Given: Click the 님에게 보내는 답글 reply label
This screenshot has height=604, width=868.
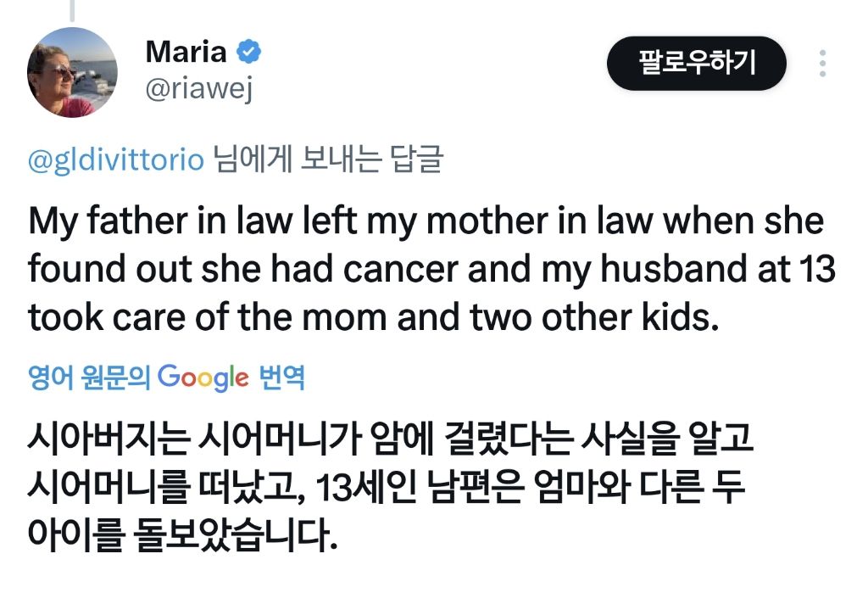Looking at the screenshot, I should click(326, 160).
